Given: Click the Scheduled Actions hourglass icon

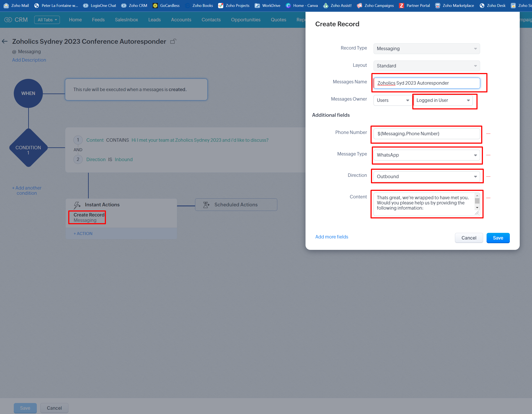Looking at the screenshot, I should pyautogui.click(x=206, y=205).
